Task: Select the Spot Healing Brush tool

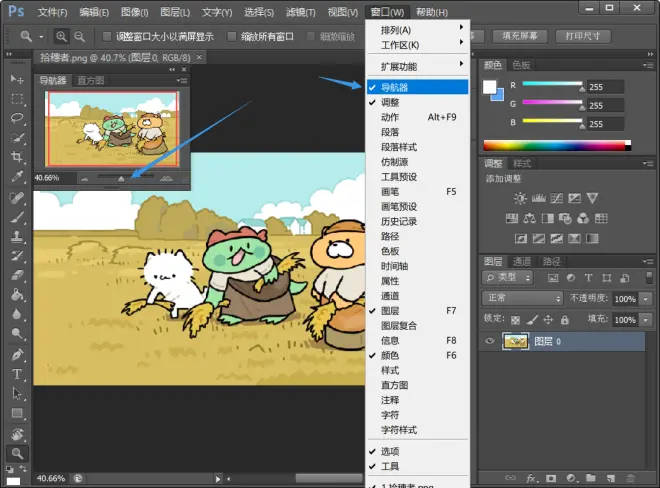Action: 17,198
